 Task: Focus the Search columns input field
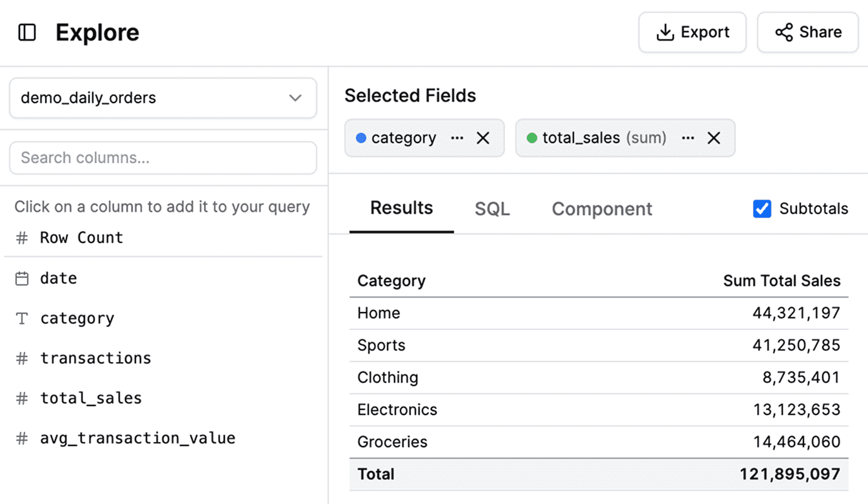163,158
